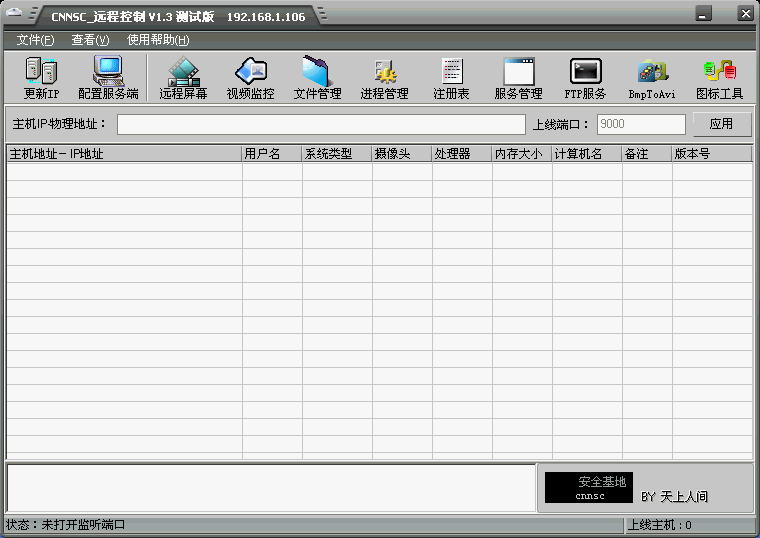Sort by 计算机名 column header
This screenshot has width=760, height=538.
tap(586, 154)
